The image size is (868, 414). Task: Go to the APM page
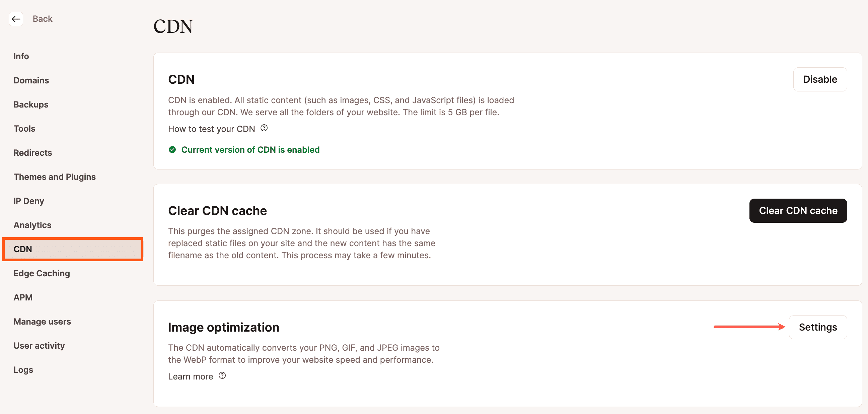23,297
